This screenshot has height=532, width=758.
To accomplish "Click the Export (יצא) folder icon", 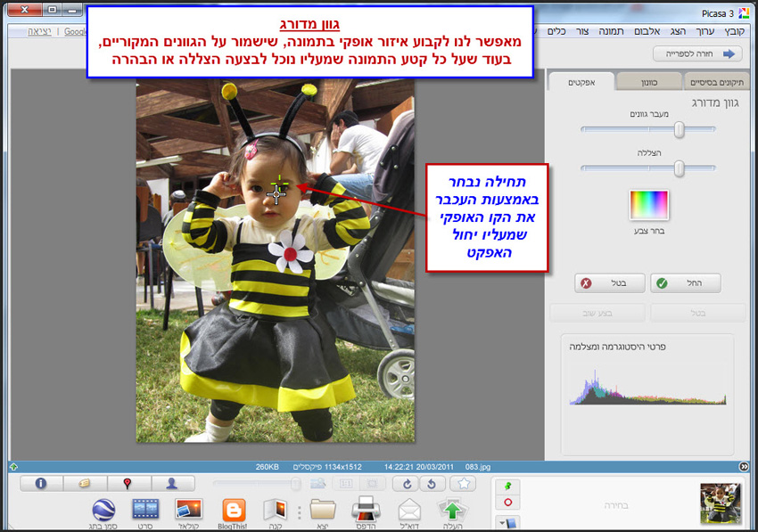I will pos(323,510).
